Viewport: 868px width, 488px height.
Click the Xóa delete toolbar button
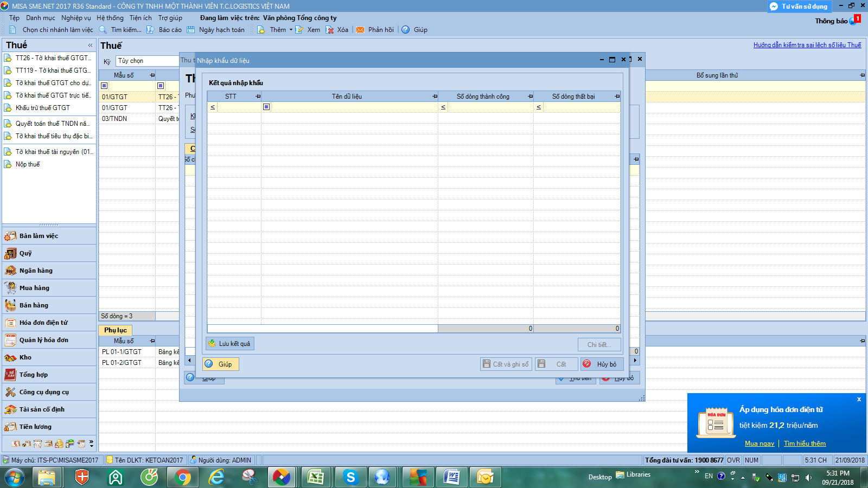337,30
